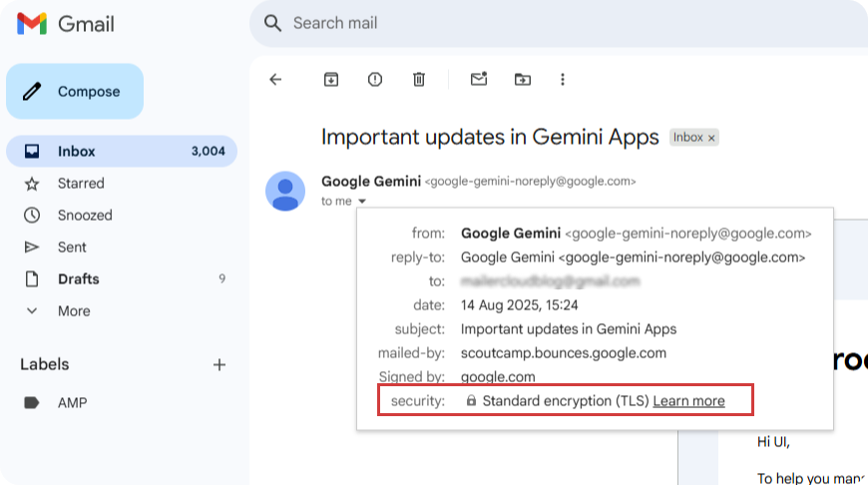Image resolution: width=868 pixels, height=485 pixels.
Task: Click the security lock icon
Action: (x=471, y=400)
